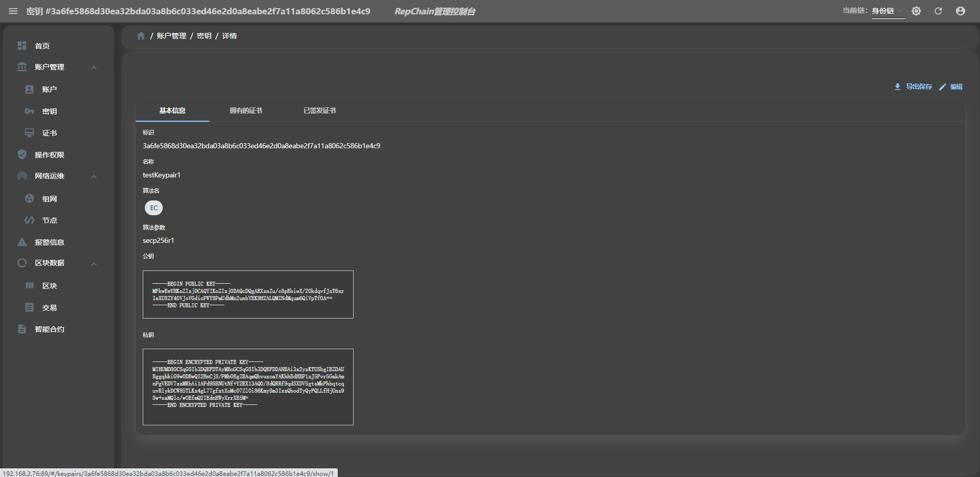Click the 节点 link icon
This screenshot has height=477, width=980.
point(30,220)
